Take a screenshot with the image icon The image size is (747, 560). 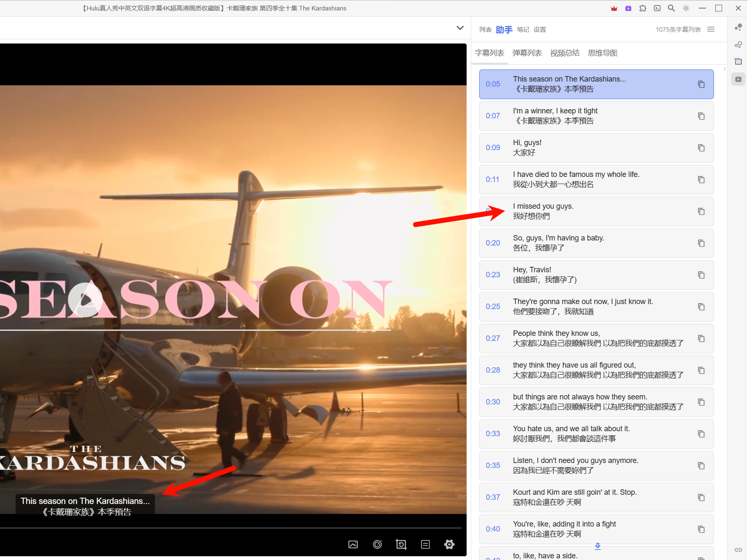(x=353, y=544)
